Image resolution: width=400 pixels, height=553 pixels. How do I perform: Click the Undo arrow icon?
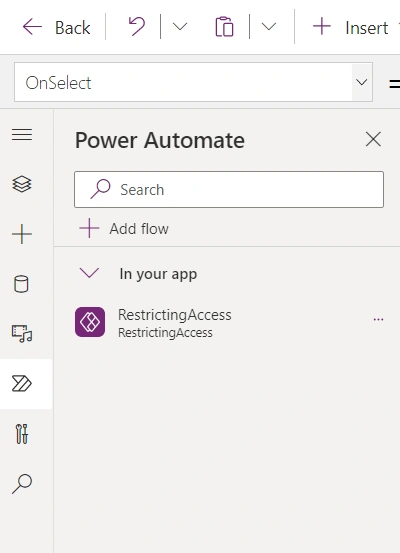coord(137,27)
